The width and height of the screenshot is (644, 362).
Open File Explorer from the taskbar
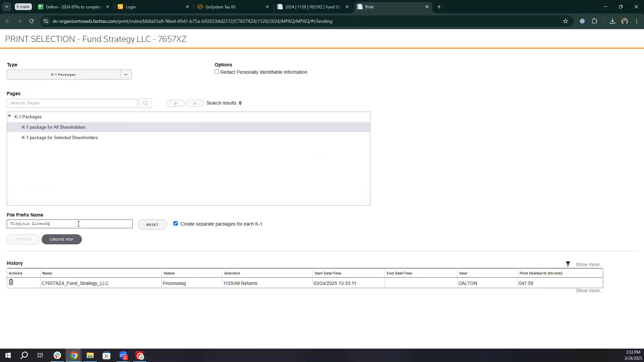(90, 356)
